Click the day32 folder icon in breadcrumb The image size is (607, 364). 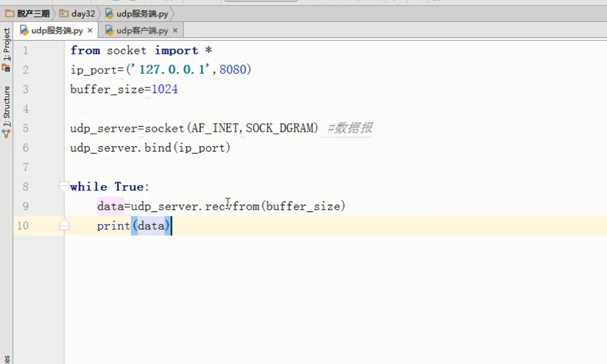(64, 13)
